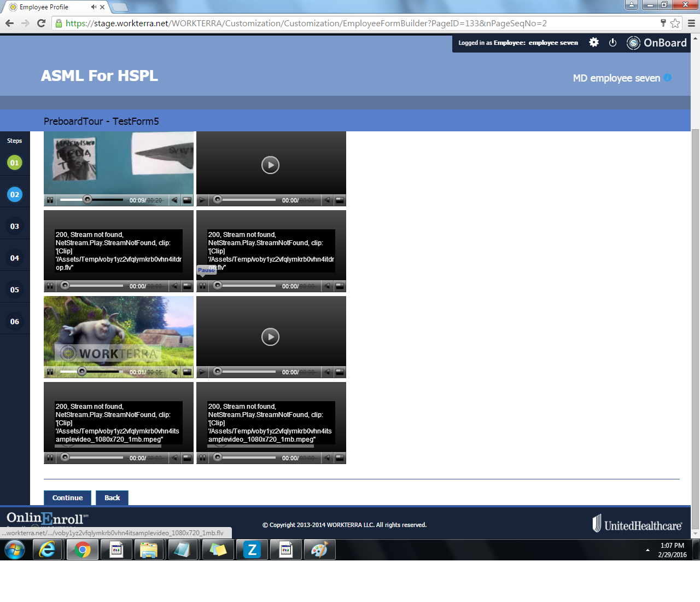This screenshot has width=700, height=602.
Task: Pause the first video with Media Test clip
Action: pos(50,200)
